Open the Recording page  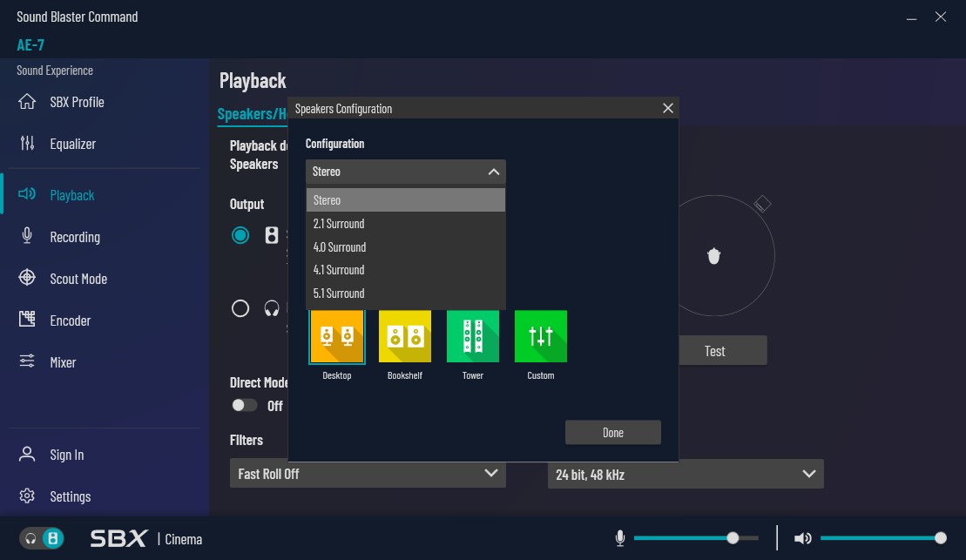click(x=75, y=237)
